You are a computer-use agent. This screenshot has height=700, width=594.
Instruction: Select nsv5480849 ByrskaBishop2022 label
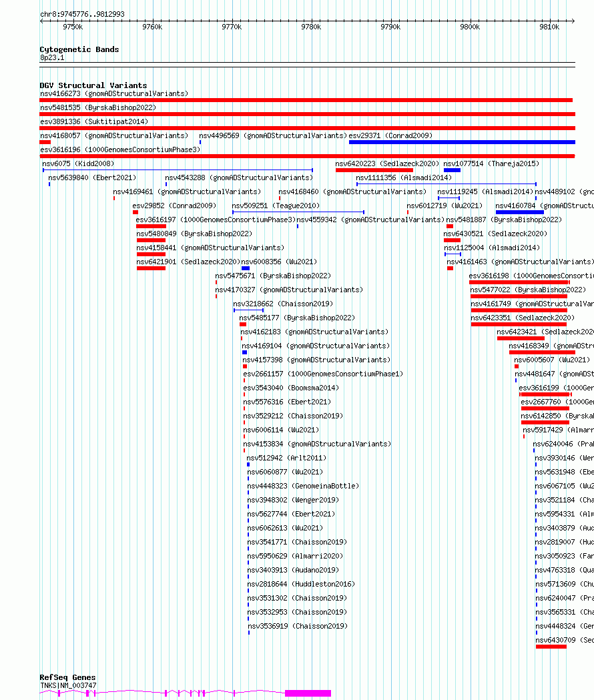(194, 234)
